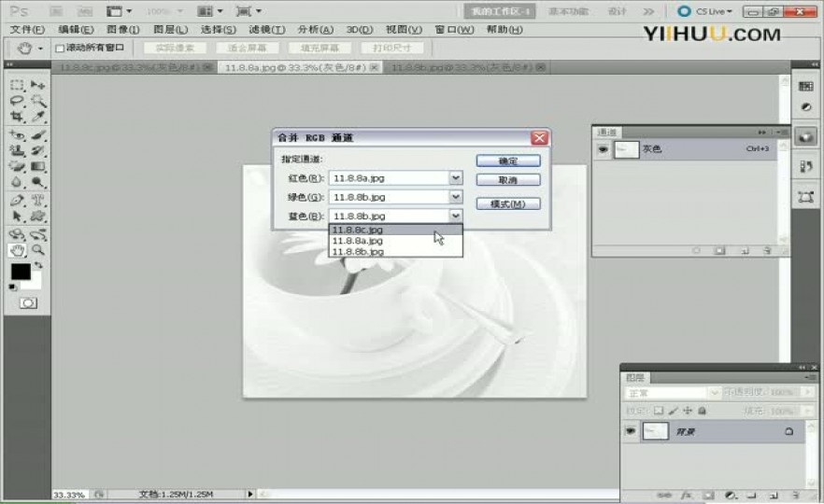824x504 pixels.
Task: Create new adjustment layer icon
Action: coord(731,495)
